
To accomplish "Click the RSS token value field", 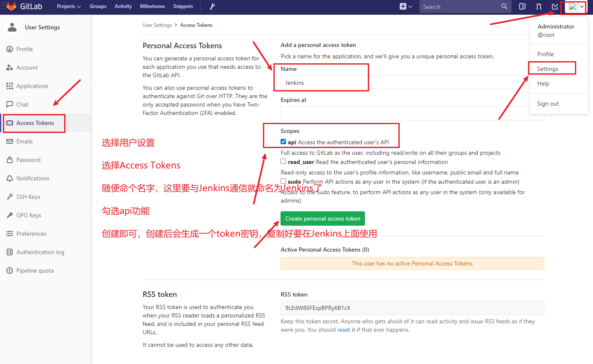I will click(412, 308).
